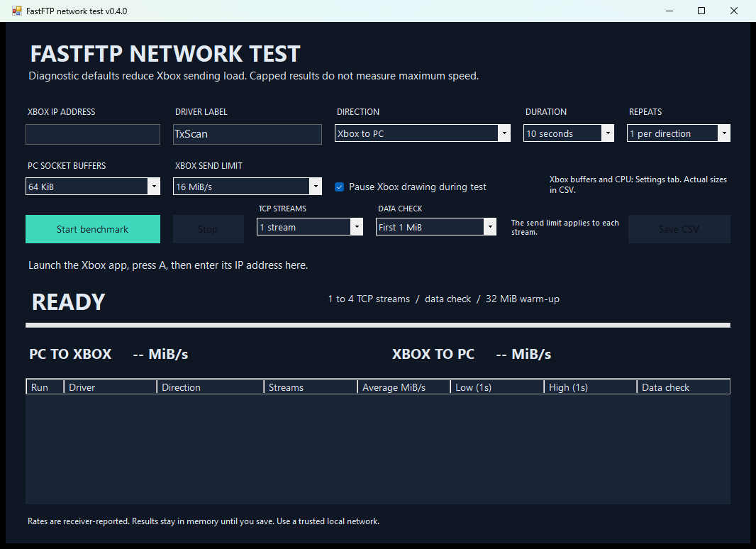756x549 pixels.
Task: Close the FastFTP network test window
Action: coord(734,11)
